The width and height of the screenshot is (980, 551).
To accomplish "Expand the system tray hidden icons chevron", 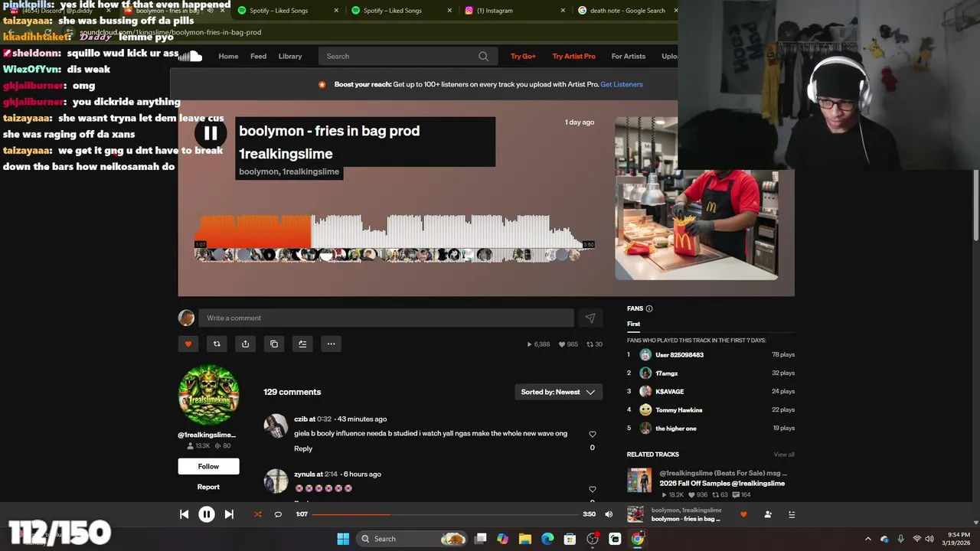I will [x=867, y=539].
